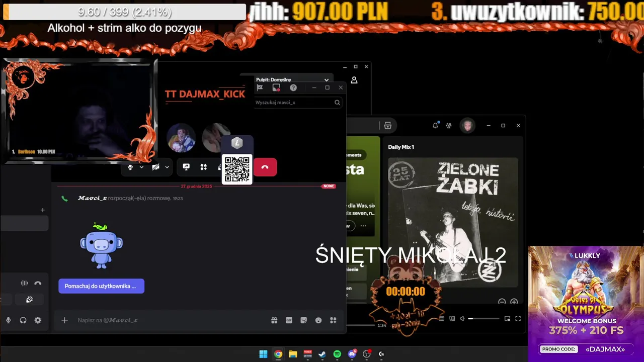Add track using circled plus button

(x=514, y=302)
